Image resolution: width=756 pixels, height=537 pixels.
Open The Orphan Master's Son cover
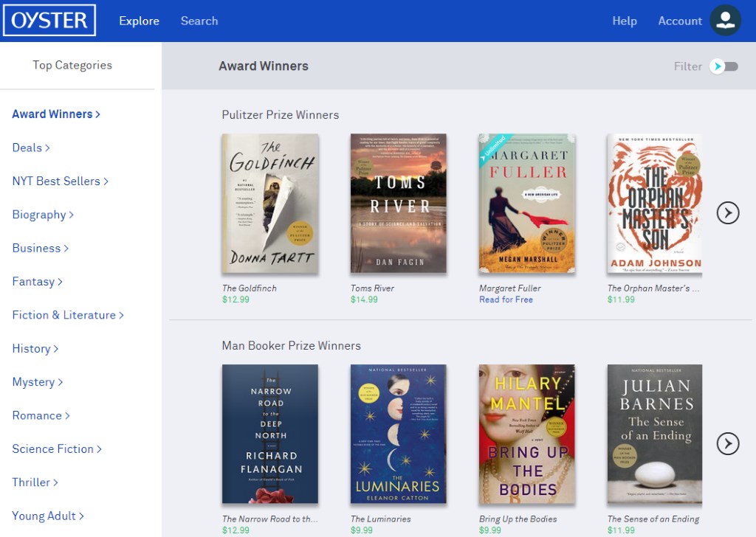tap(654, 204)
